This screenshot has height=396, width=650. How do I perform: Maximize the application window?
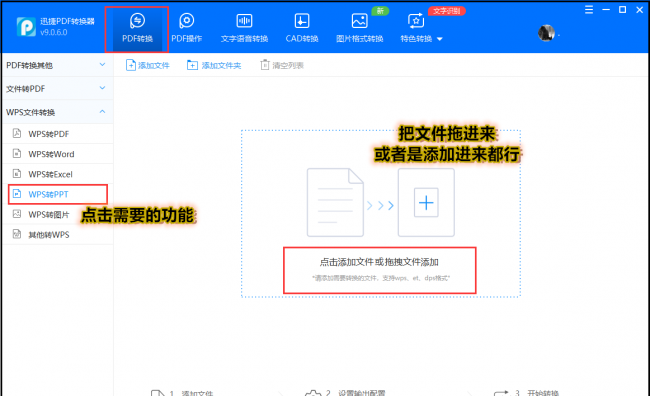(x=622, y=10)
